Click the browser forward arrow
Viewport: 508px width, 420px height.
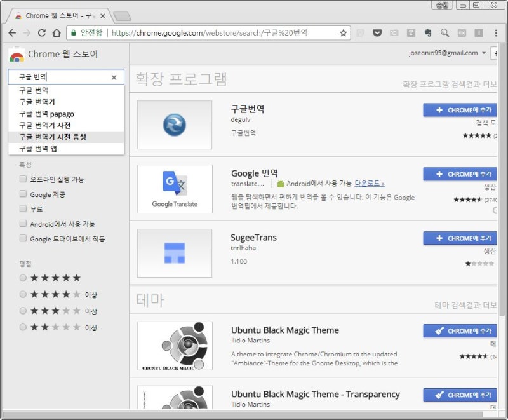coord(27,33)
